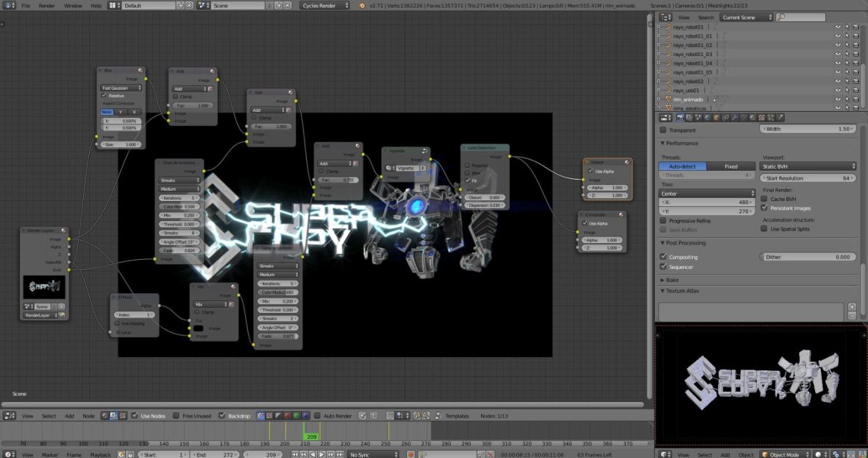Select Fixed threads mode button
868x458 pixels.
pos(730,166)
